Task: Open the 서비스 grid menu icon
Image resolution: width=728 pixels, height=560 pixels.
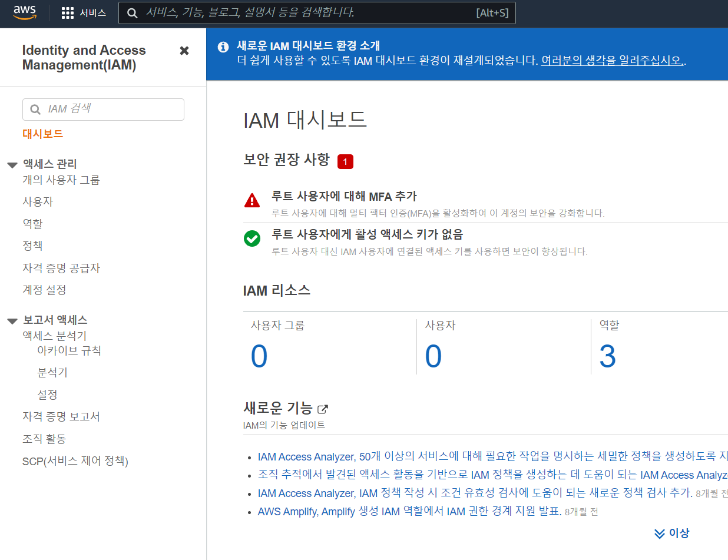Action: click(68, 13)
